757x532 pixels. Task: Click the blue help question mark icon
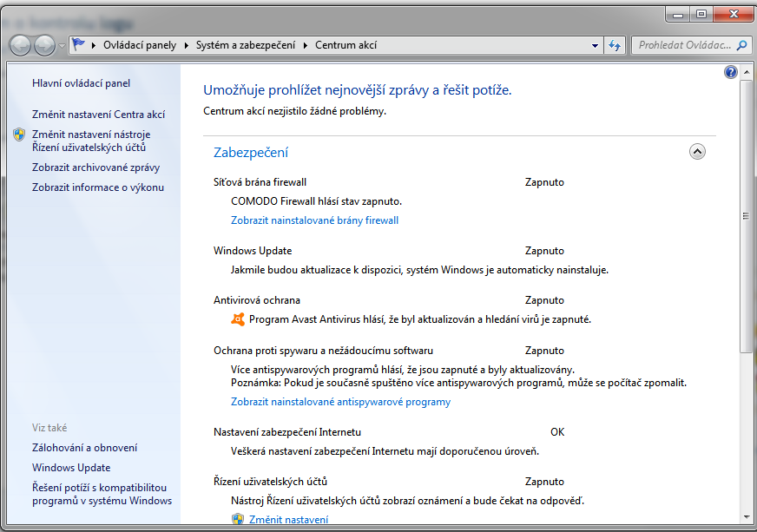730,72
